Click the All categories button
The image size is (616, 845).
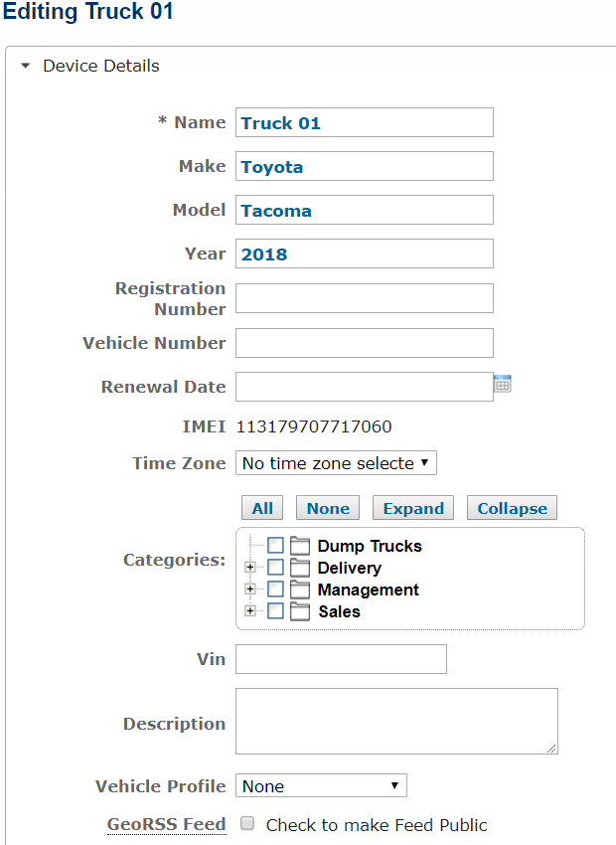point(262,508)
